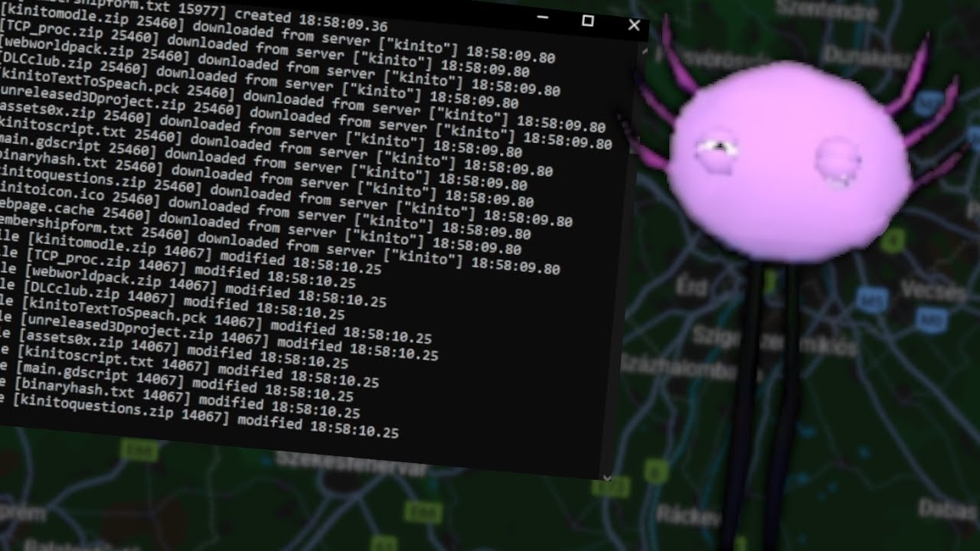Click the Érd label on the map
The height and width of the screenshot is (551, 980).
pos(691,286)
